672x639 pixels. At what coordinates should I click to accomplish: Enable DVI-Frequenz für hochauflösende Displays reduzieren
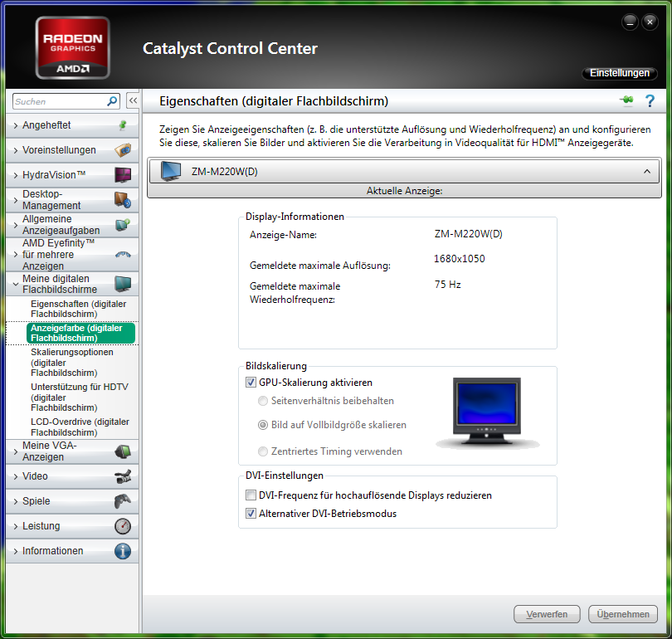(251, 495)
